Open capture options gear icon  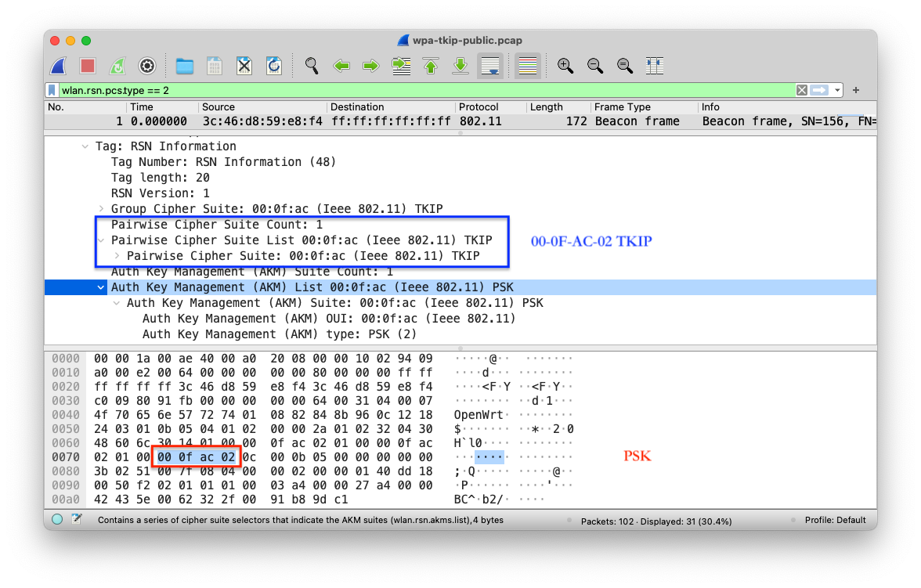coord(147,66)
